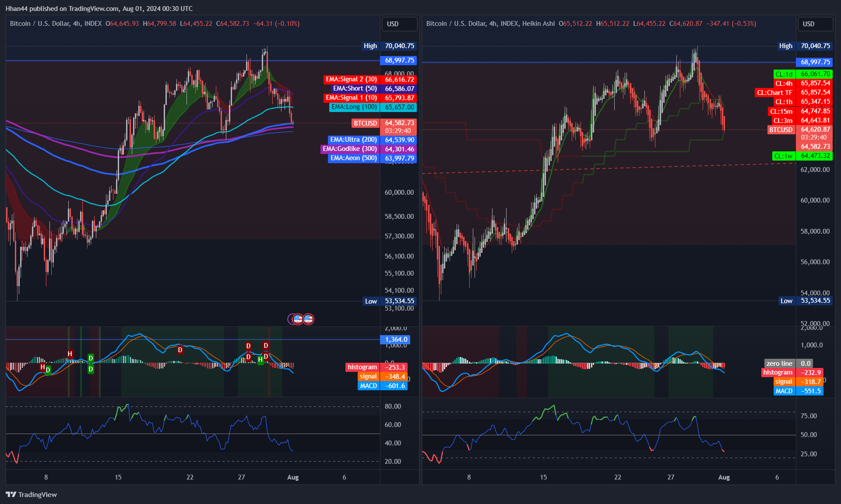Screen dimensions: 841x504
Task: Click the Aug date label on left time axis
Action: [x=293, y=477]
